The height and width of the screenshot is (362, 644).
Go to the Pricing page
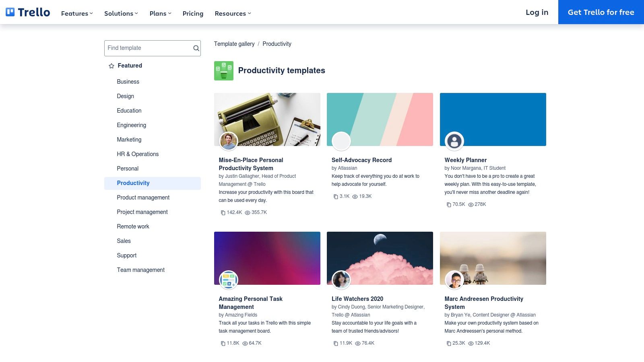(193, 13)
